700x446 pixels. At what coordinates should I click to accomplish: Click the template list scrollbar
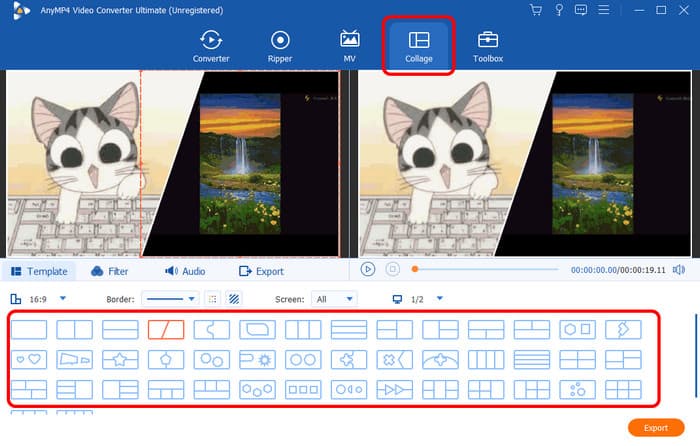tap(696, 356)
